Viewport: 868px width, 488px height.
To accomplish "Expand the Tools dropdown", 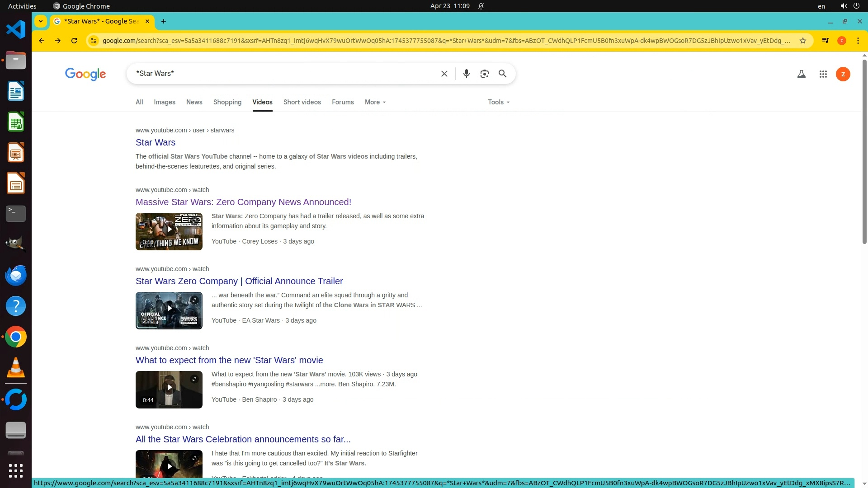I will click(x=498, y=102).
